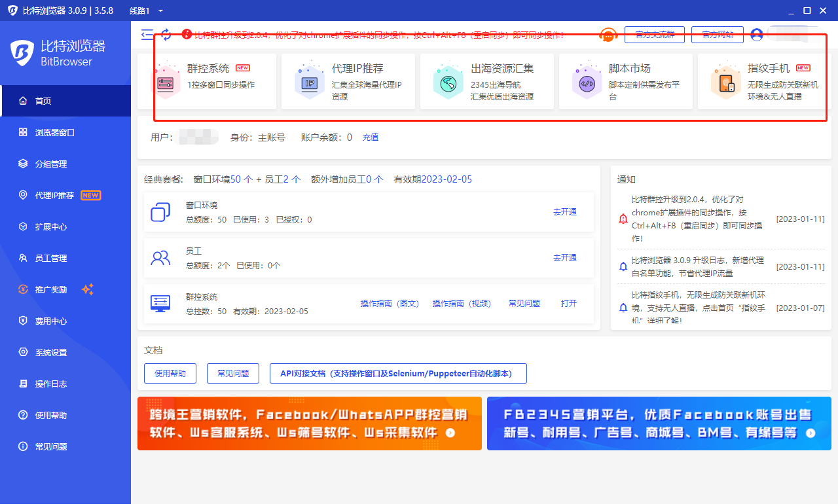This screenshot has width=838, height=504.
Task: Open the API对接文档 button
Action: pos(398,374)
